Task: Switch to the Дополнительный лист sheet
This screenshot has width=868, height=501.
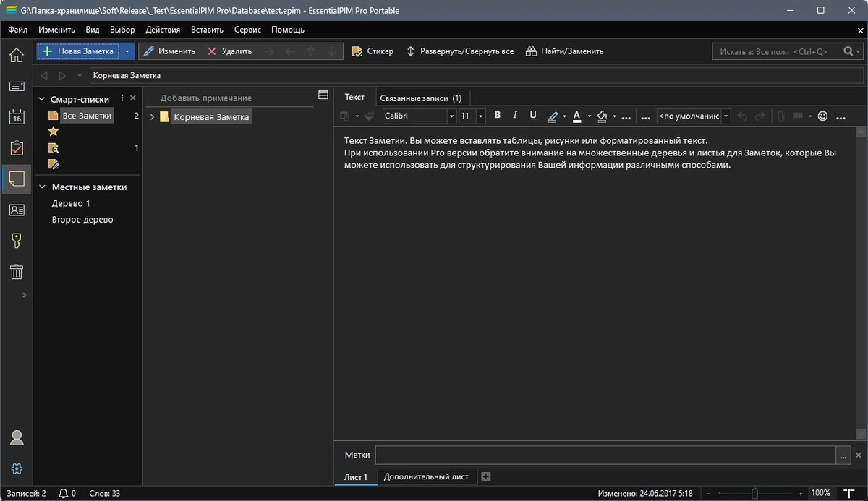Action: 426,476
